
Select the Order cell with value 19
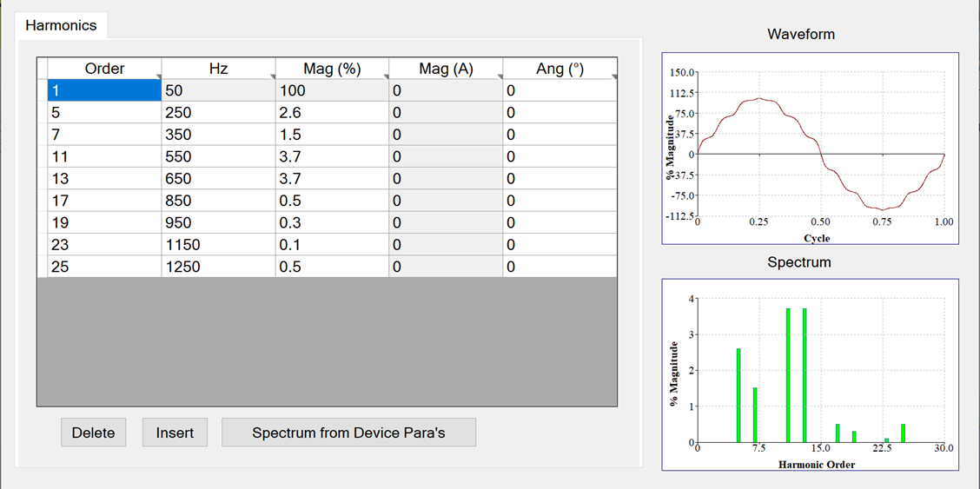coord(104,222)
